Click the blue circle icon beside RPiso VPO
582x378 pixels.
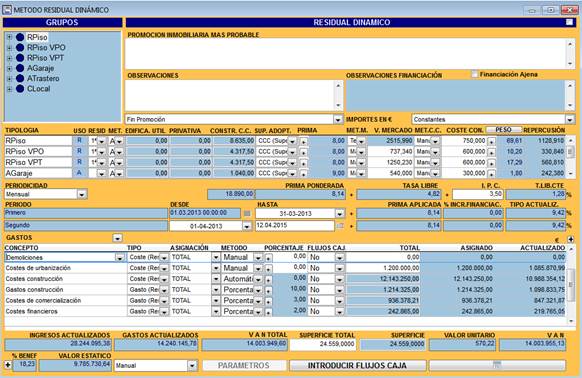pos(20,48)
